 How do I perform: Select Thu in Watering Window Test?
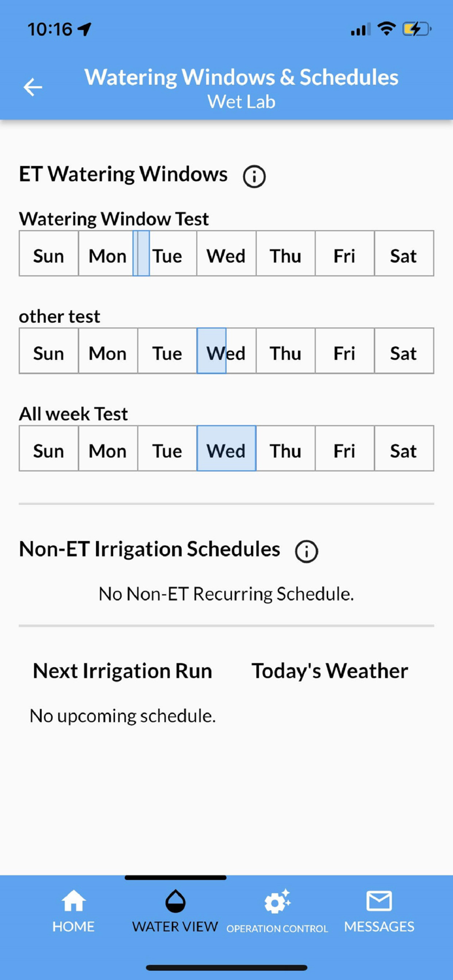click(285, 255)
